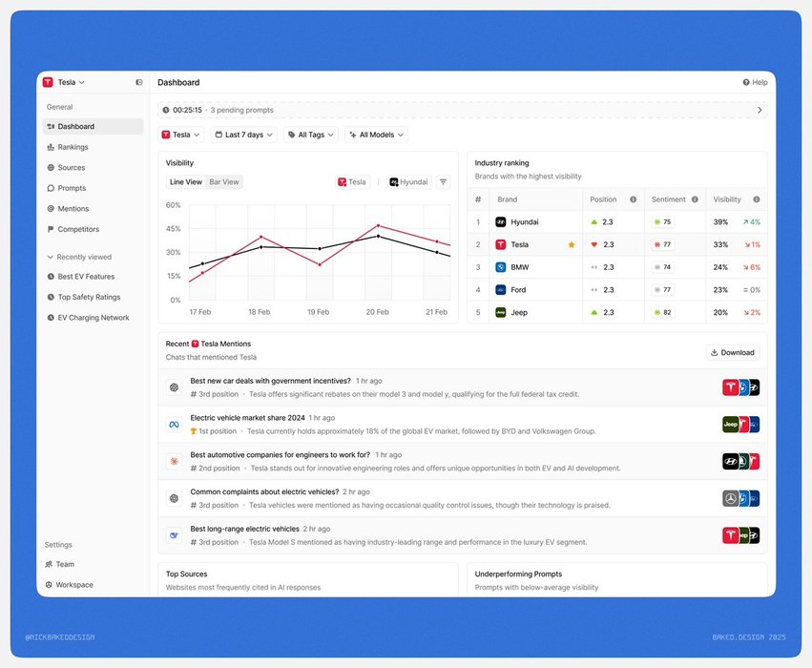The image size is (812, 668).
Task: Click the Jeep sentiment score 82
Action: click(x=663, y=313)
